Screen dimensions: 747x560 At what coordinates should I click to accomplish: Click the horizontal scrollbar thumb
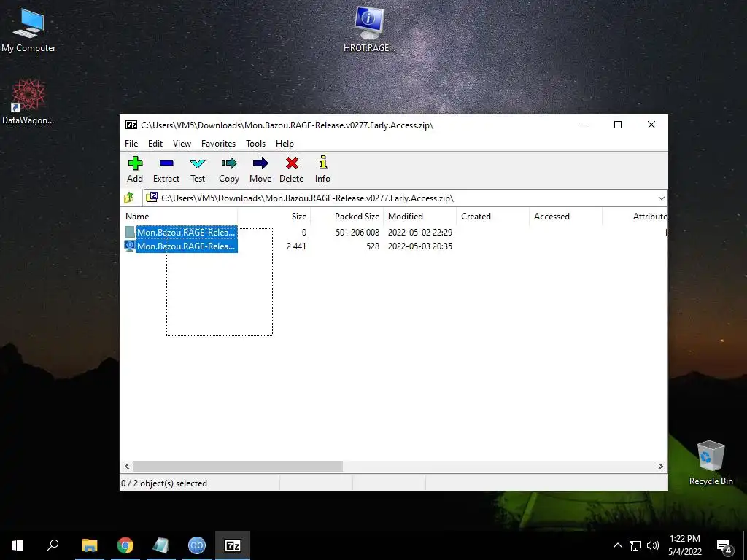(238, 466)
